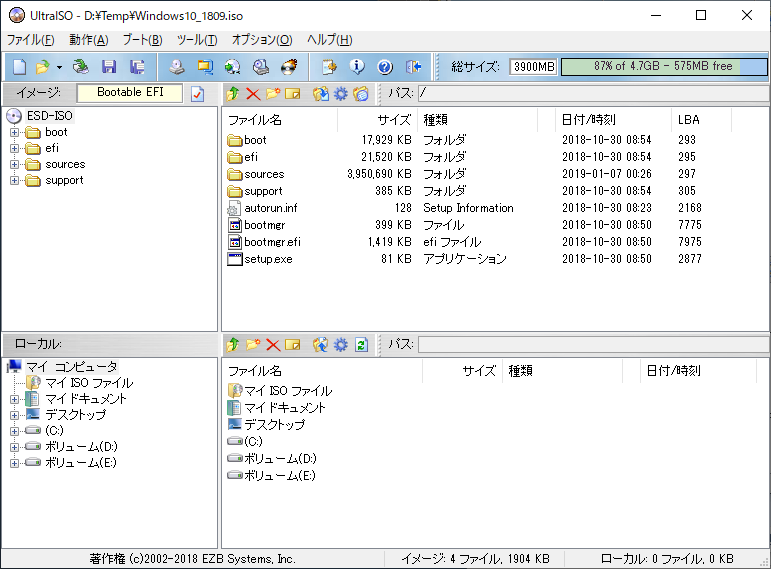Expand マイ ドキュメント in local tree

(x=14, y=399)
